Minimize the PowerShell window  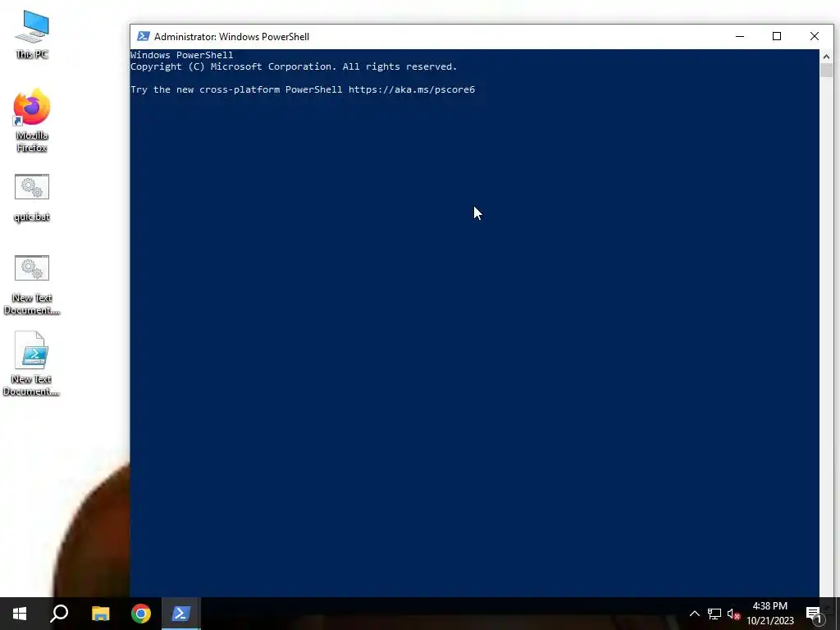click(x=740, y=36)
